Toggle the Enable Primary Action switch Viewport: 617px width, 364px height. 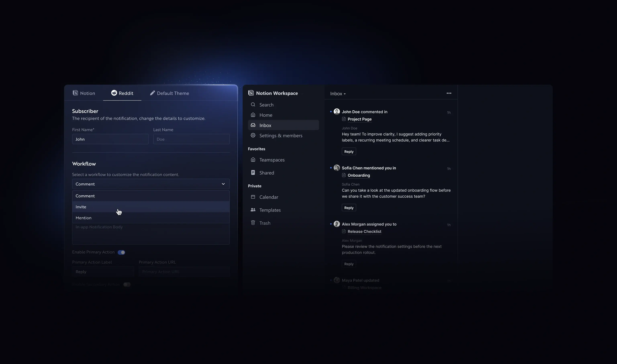(121, 252)
